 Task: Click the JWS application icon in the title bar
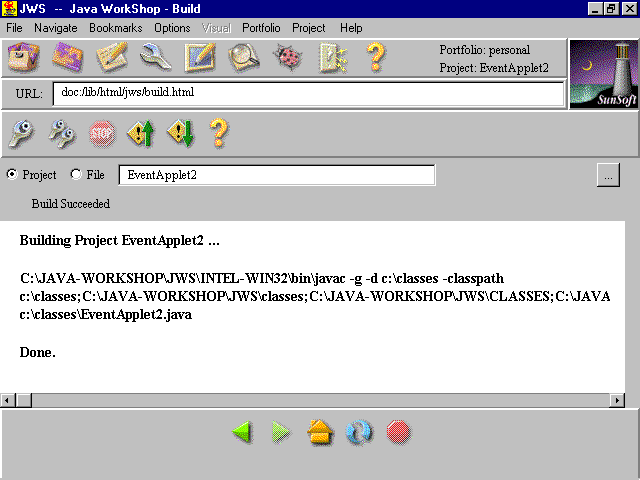coord(9,9)
